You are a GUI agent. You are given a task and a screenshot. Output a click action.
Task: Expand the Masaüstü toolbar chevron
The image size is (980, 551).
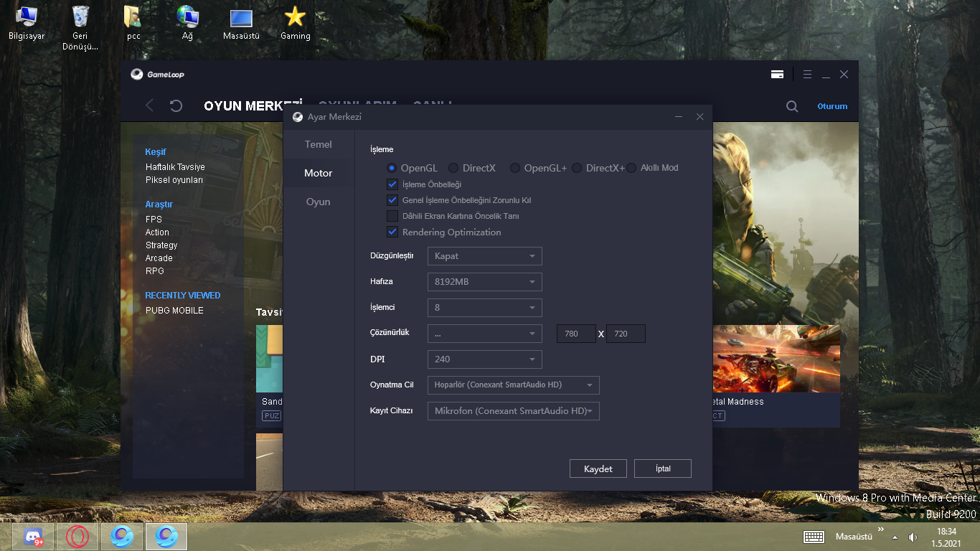[x=881, y=529]
